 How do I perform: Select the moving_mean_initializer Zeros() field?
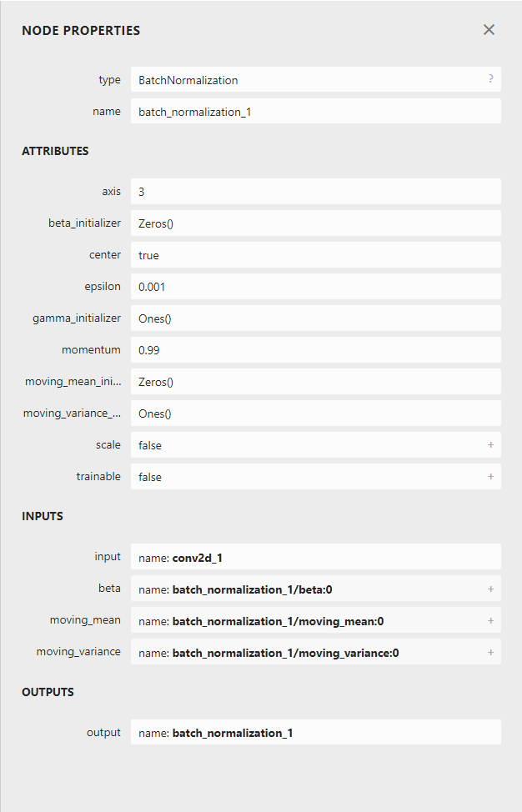point(292,381)
